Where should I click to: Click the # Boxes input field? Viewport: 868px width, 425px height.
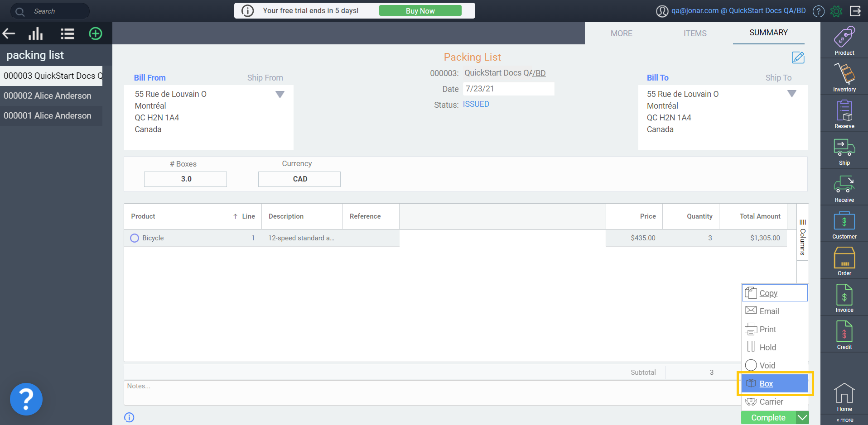click(x=185, y=179)
